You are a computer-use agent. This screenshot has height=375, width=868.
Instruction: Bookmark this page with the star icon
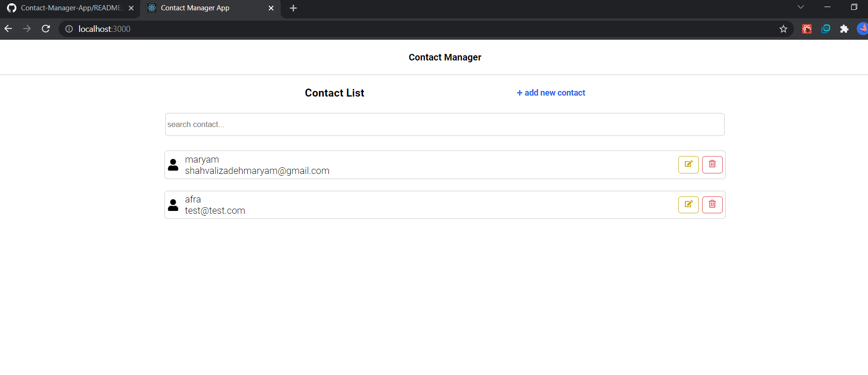tap(783, 29)
